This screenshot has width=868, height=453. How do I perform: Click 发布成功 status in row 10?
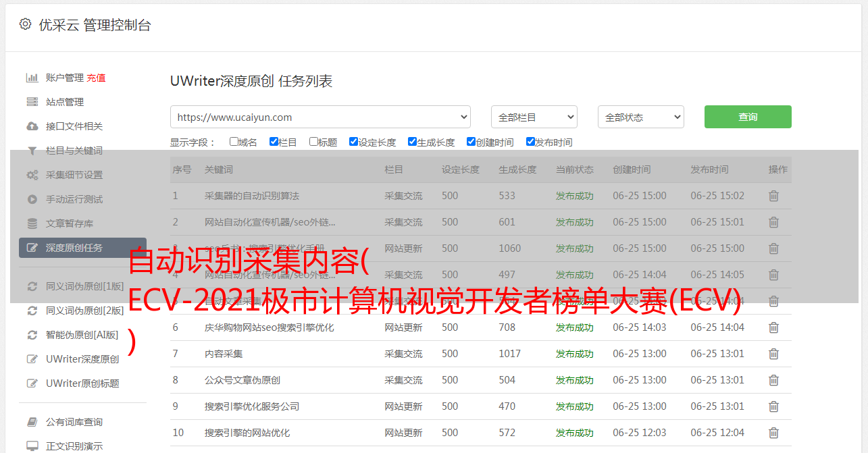click(575, 433)
